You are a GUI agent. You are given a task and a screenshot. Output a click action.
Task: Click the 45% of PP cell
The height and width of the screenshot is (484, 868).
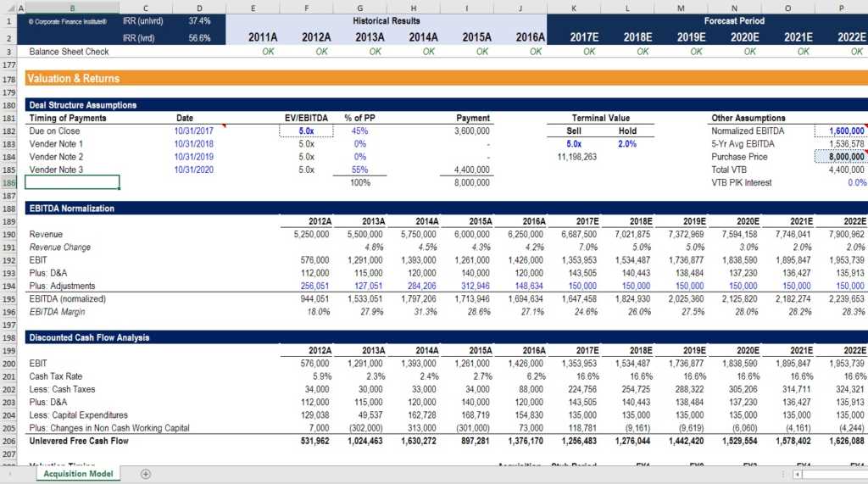click(359, 131)
